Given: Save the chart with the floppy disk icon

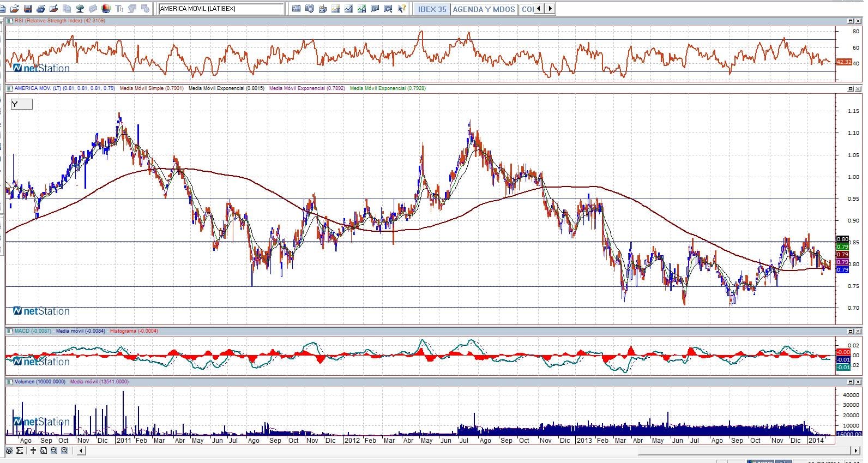Looking at the screenshot, I should click(28, 9).
